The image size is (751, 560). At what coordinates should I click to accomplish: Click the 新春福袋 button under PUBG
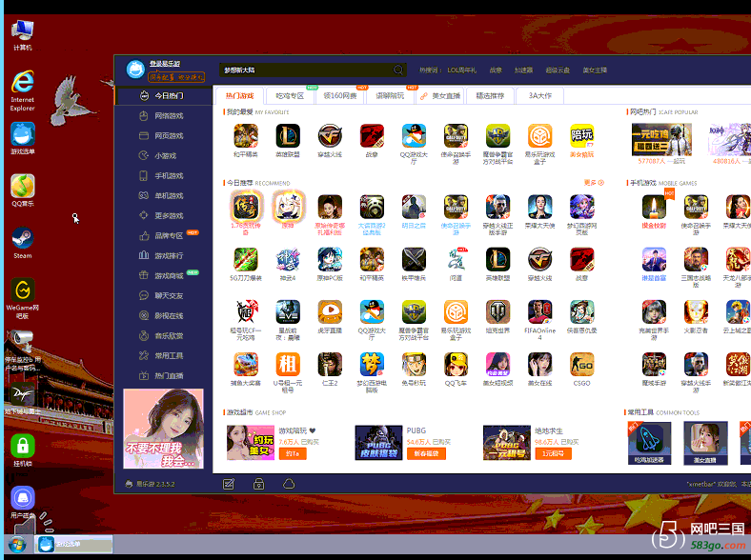(x=426, y=453)
